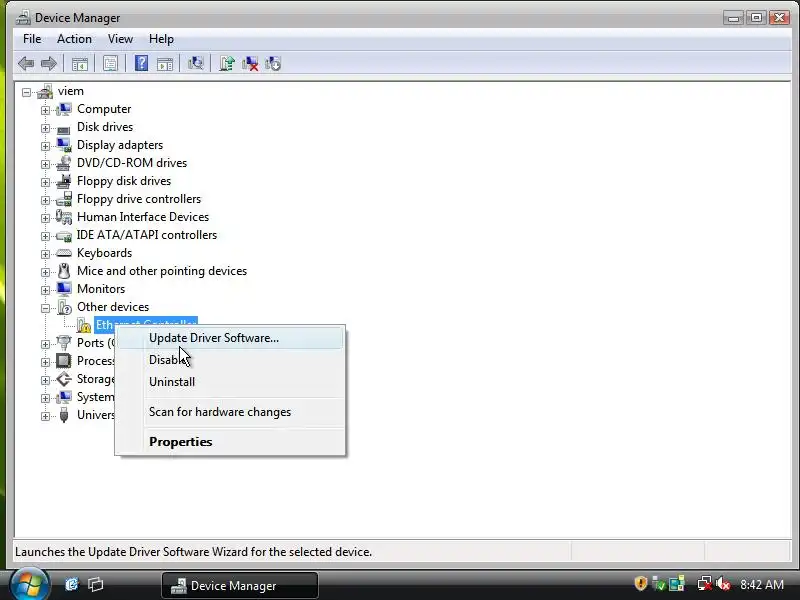Screen dimensions: 800x600
Task: Select the IDE ATA/ATAPI controllers label
Action: click(147, 235)
